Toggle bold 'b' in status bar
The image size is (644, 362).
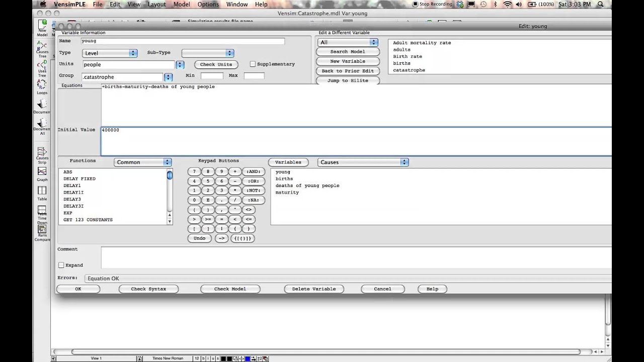click(x=204, y=358)
